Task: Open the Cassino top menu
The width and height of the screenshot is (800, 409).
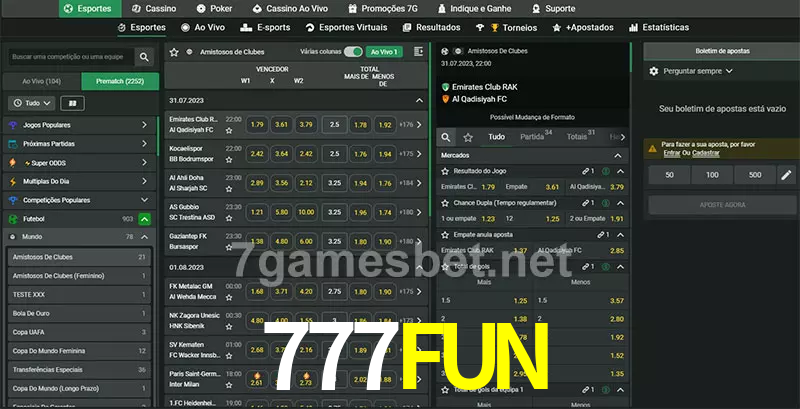Action: click(x=154, y=9)
